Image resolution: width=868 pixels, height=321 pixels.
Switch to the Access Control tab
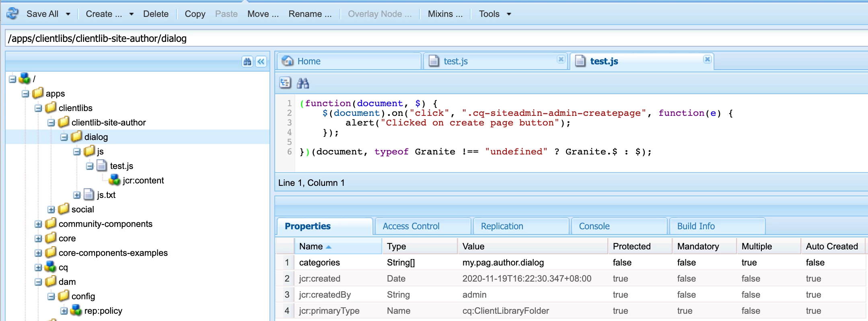pos(423,226)
